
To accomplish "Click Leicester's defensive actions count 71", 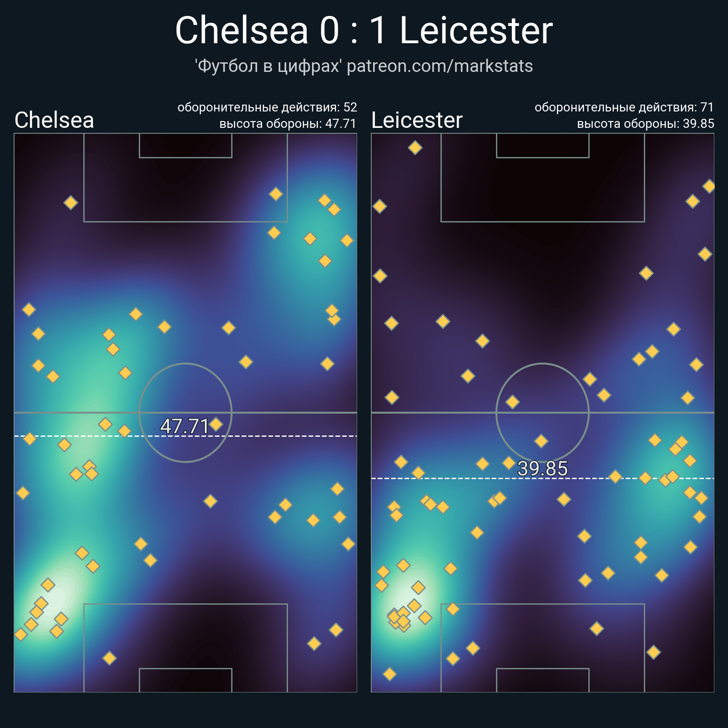I will click(707, 107).
